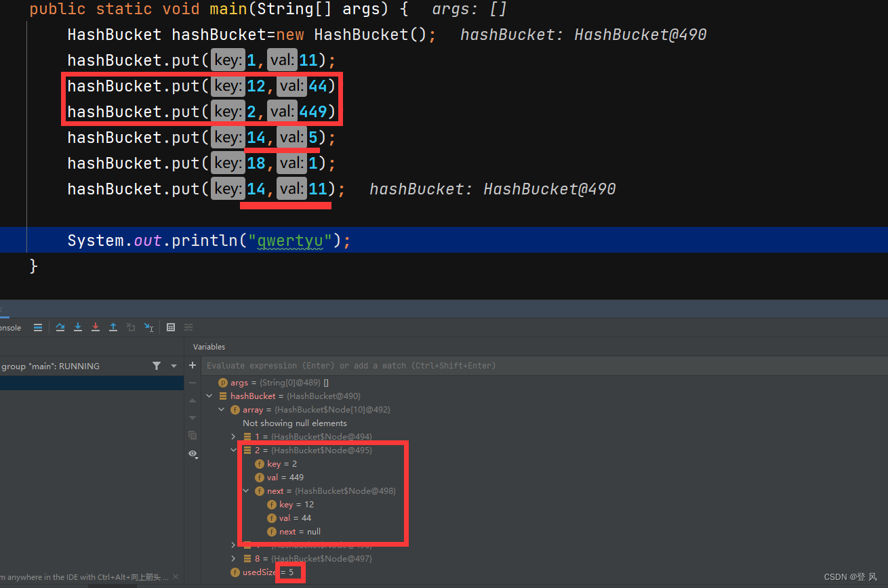
Task: Click the Step Over debugger icon
Action: [60, 327]
